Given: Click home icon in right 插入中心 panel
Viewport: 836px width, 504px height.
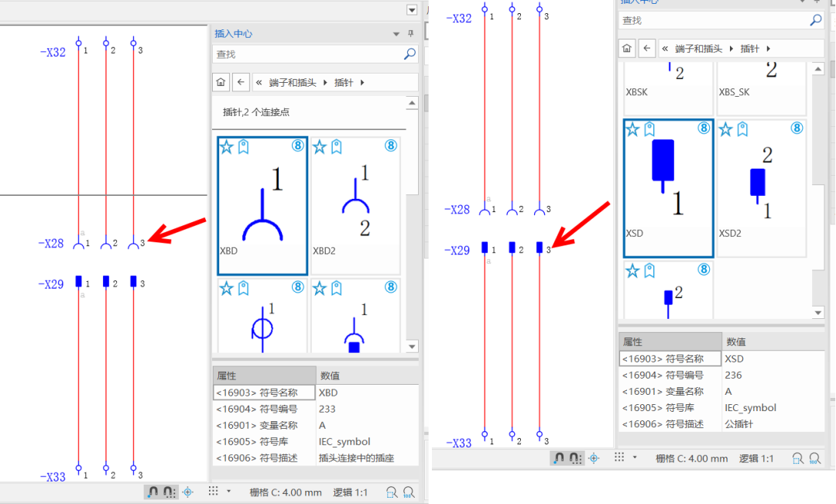Looking at the screenshot, I should (x=627, y=48).
